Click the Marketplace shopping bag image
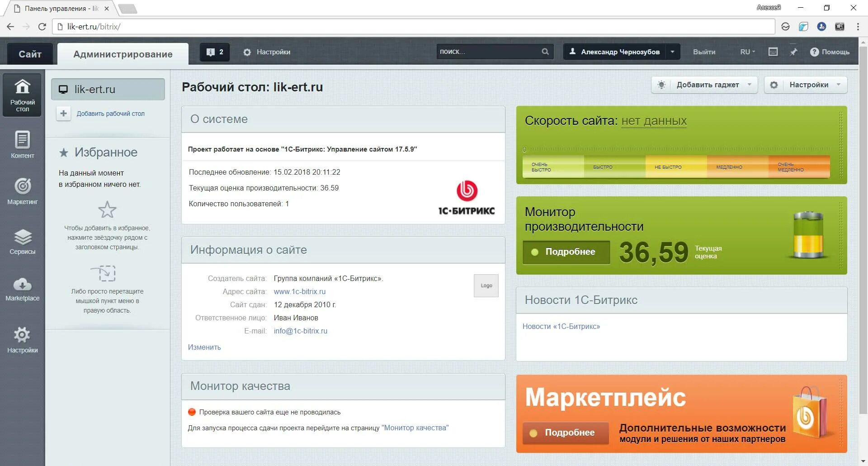 [x=812, y=412]
